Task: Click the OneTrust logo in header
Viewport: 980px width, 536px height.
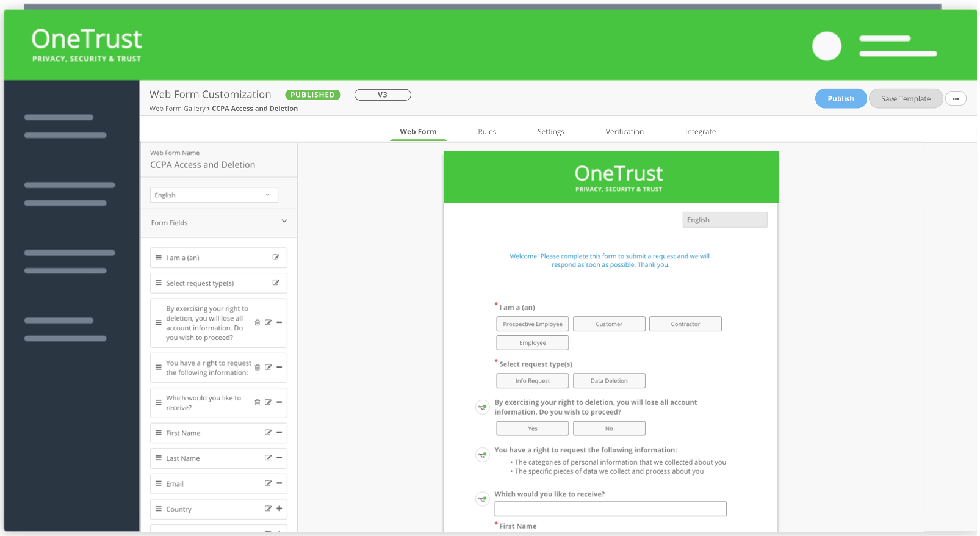Action: pos(87,45)
